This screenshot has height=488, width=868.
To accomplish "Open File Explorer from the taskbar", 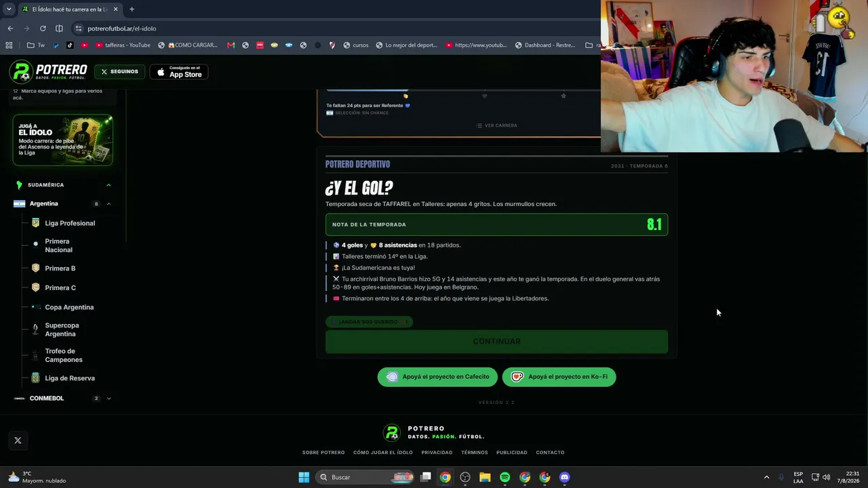I will [485, 477].
